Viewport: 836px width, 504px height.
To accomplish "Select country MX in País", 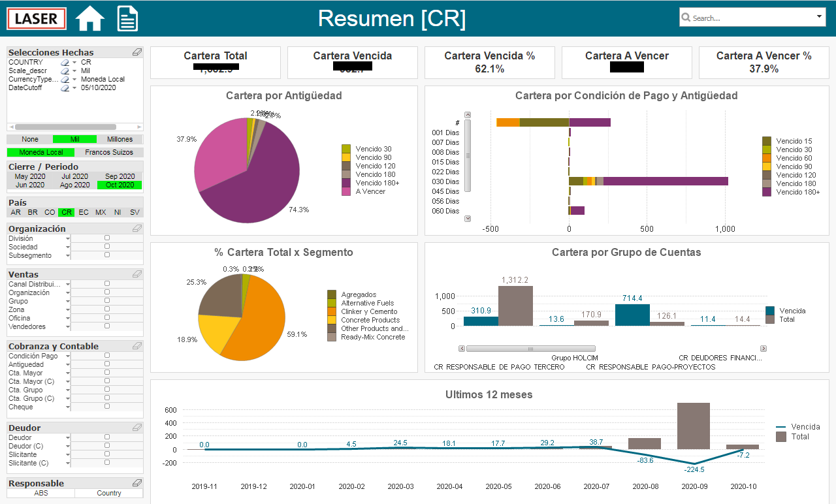I will 101,212.
